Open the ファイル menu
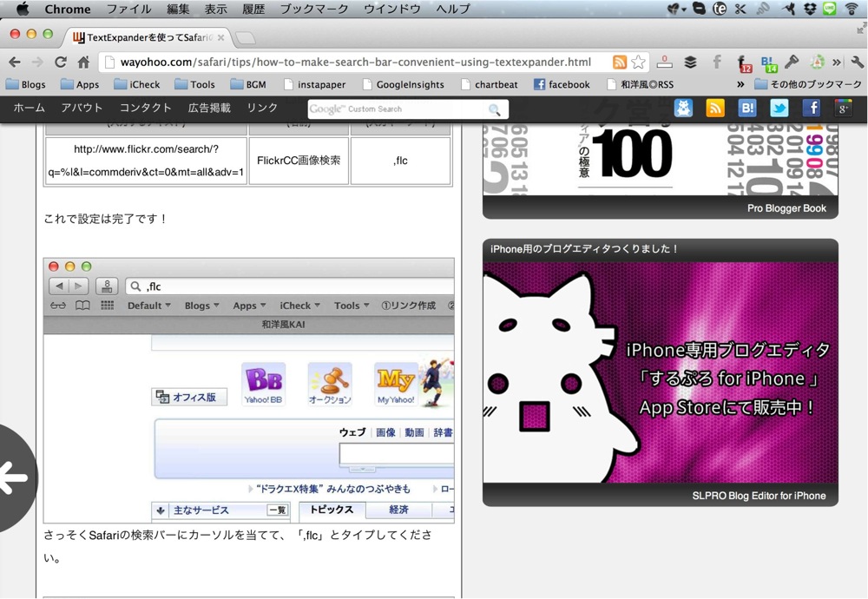This screenshot has height=599, width=868. 128,9
